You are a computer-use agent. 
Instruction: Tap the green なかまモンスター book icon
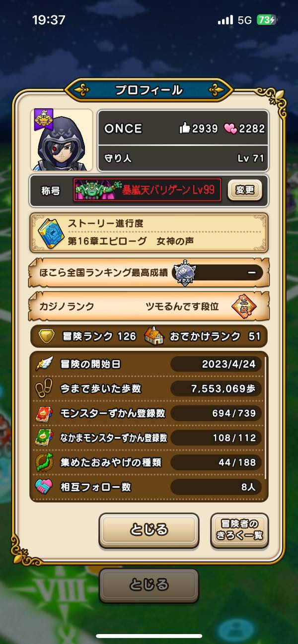pos(44,438)
